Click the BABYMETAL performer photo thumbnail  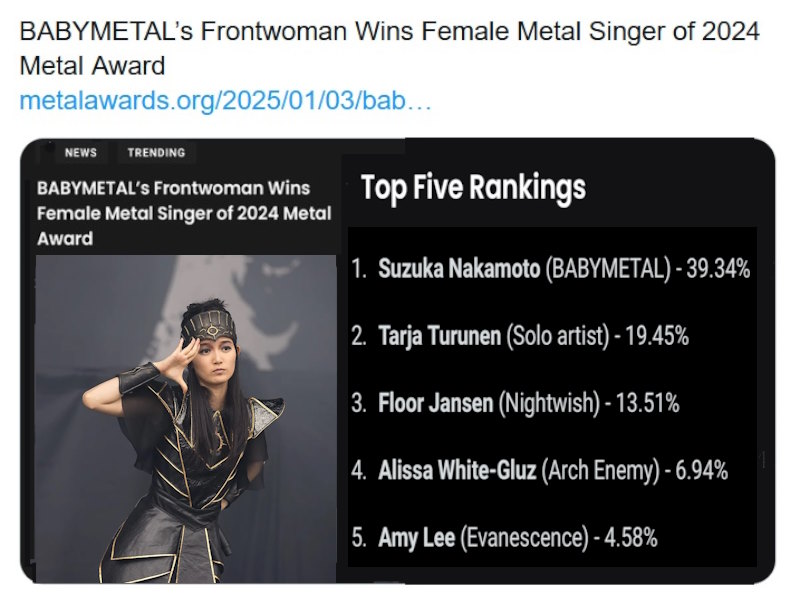click(186, 419)
